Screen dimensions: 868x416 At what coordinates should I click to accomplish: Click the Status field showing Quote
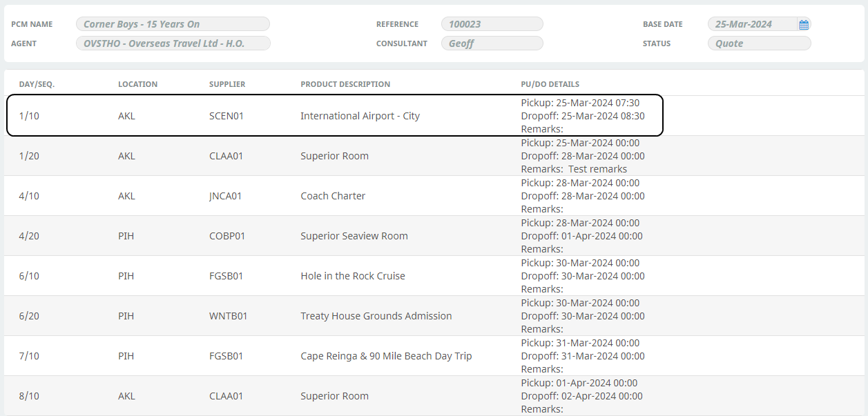click(x=759, y=43)
